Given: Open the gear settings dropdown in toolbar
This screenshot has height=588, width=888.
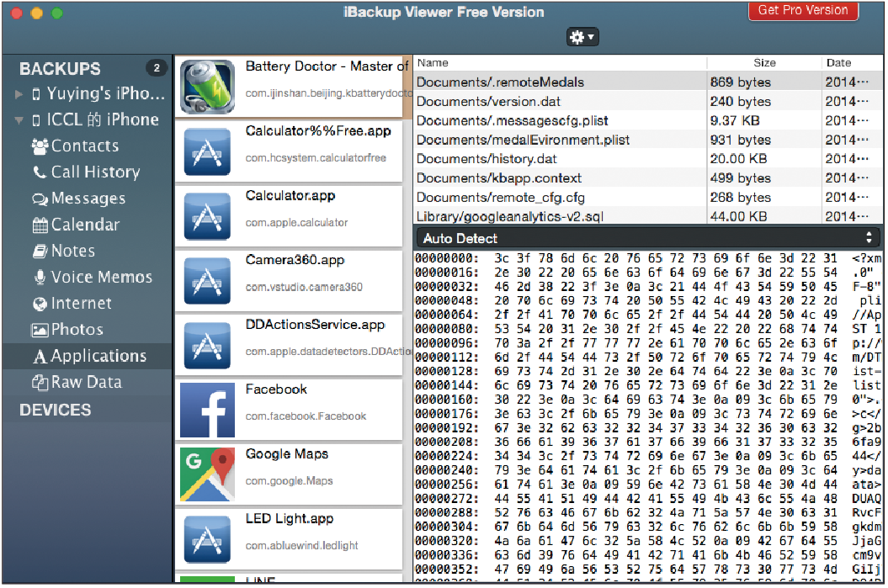Looking at the screenshot, I should pyautogui.click(x=582, y=37).
